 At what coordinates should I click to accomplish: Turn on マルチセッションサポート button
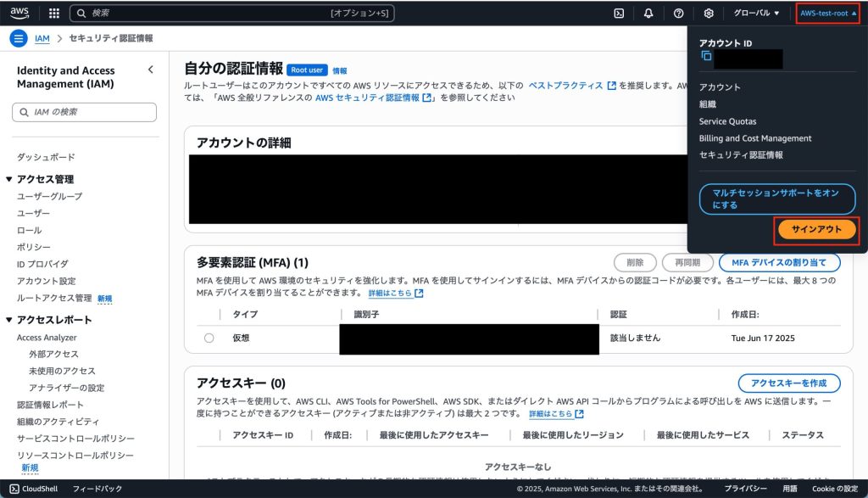pos(776,199)
